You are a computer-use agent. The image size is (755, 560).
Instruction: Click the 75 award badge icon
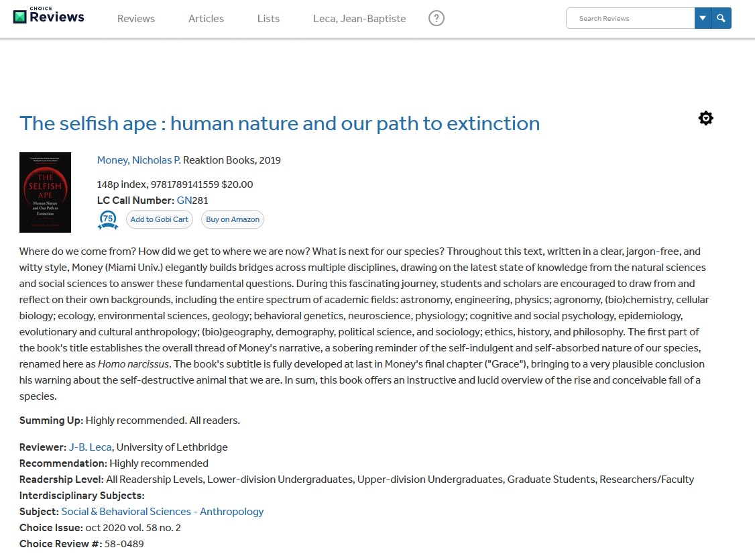click(x=108, y=219)
